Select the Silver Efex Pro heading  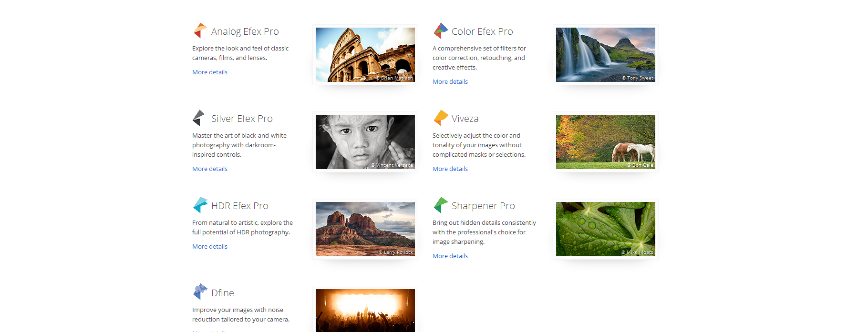pos(242,119)
